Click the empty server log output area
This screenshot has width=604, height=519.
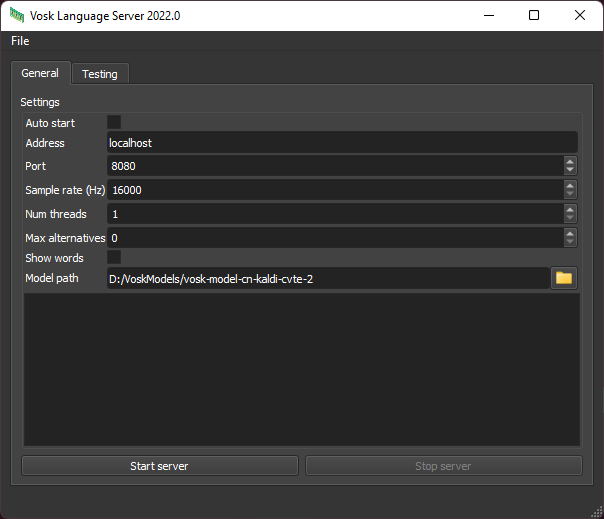(302, 370)
